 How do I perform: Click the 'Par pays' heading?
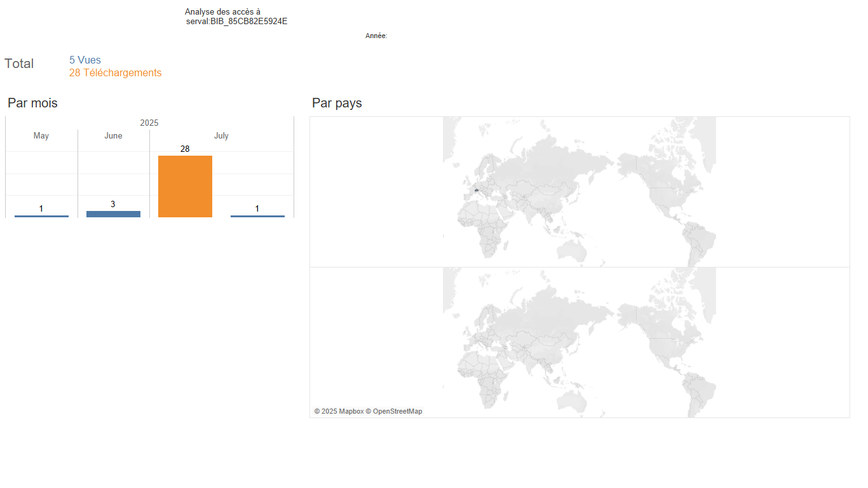(x=337, y=103)
